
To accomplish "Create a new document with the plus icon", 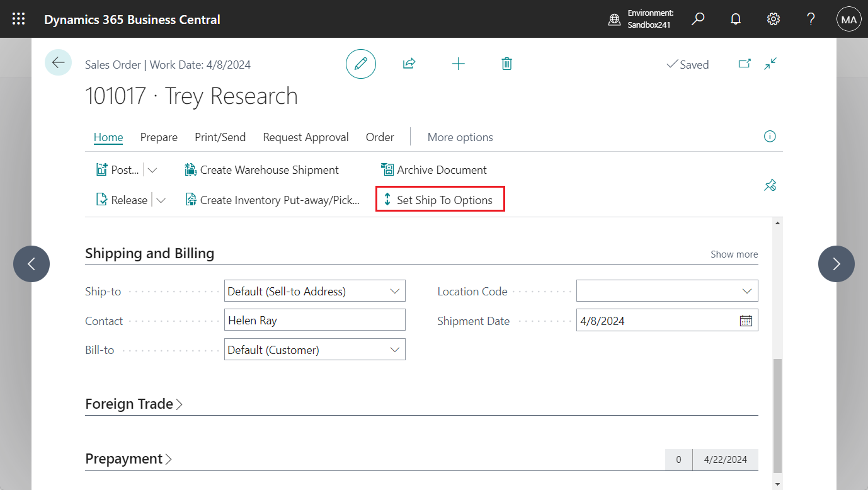I will (458, 64).
